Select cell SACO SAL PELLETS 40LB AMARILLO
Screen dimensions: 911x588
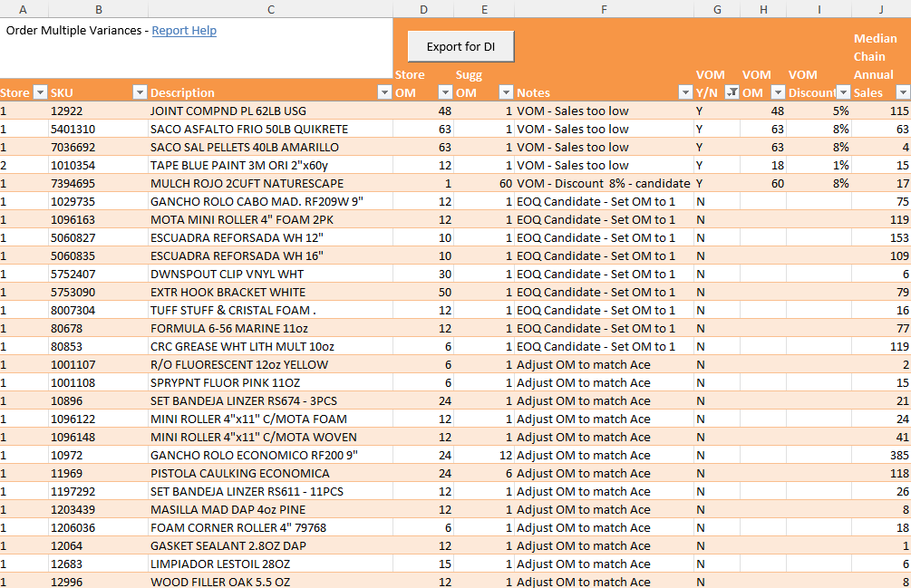(x=271, y=147)
